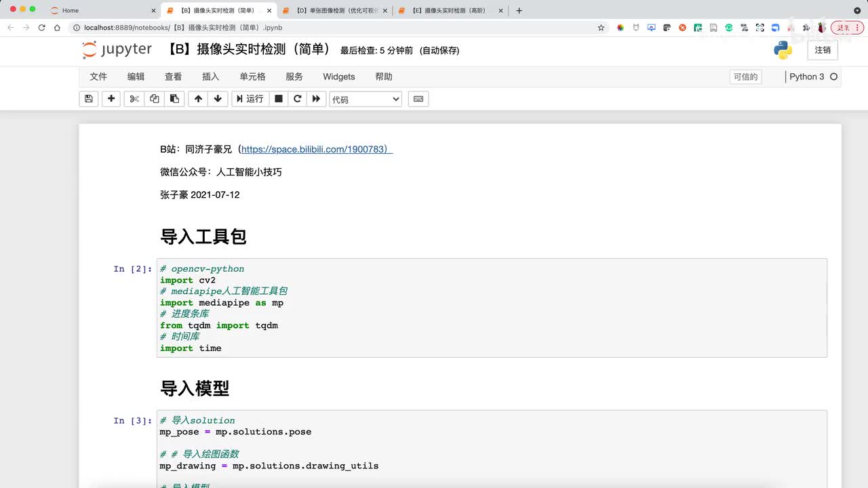Screen dimensions: 868x488
Task: Rename notebook title 【B】摄像头实时检测（简单）
Action: pyautogui.click(x=250, y=49)
